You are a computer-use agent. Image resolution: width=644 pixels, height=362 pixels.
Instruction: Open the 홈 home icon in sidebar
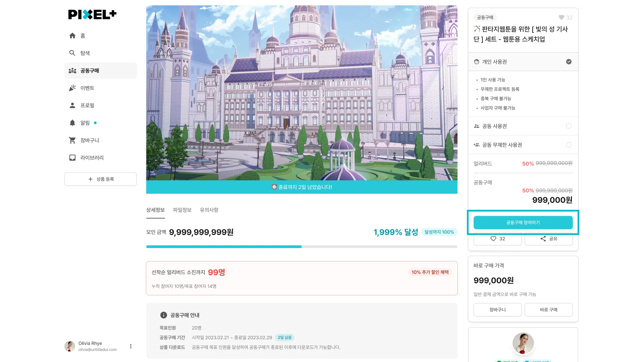[x=72, y=36]
